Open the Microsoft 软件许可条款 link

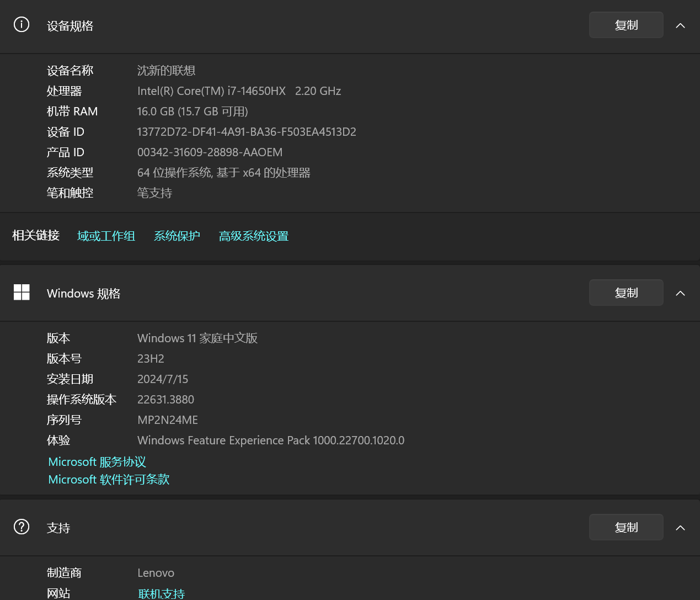click(108, 479)
